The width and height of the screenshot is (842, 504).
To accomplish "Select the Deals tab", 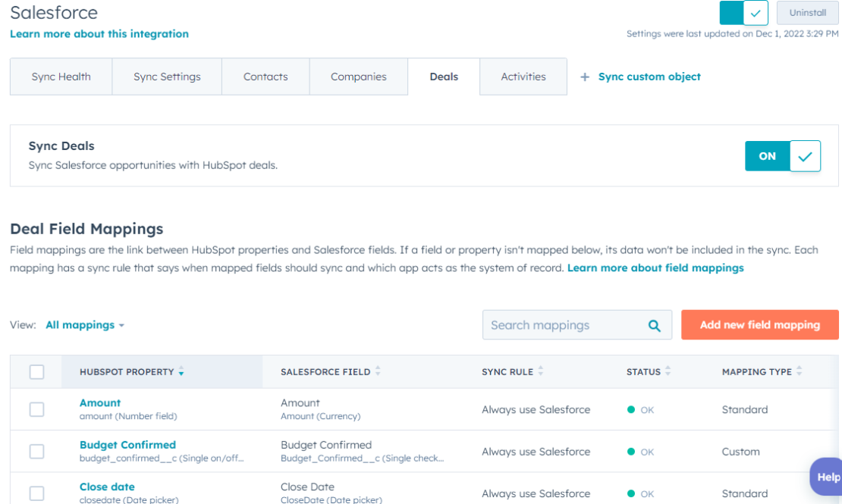I will (x=444, y=77).
